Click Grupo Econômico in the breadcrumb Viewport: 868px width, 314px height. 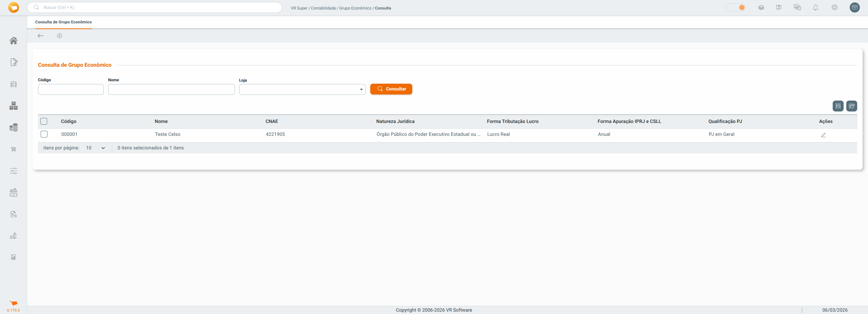pyautogui.click(x=355, y=8)
